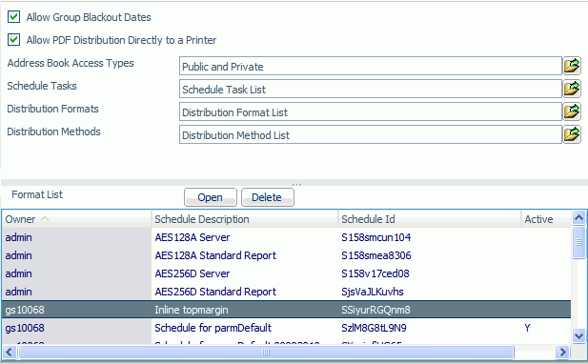Select the AES256D Standard Report row
Screen dimensions: 588x364
(287, 292)
